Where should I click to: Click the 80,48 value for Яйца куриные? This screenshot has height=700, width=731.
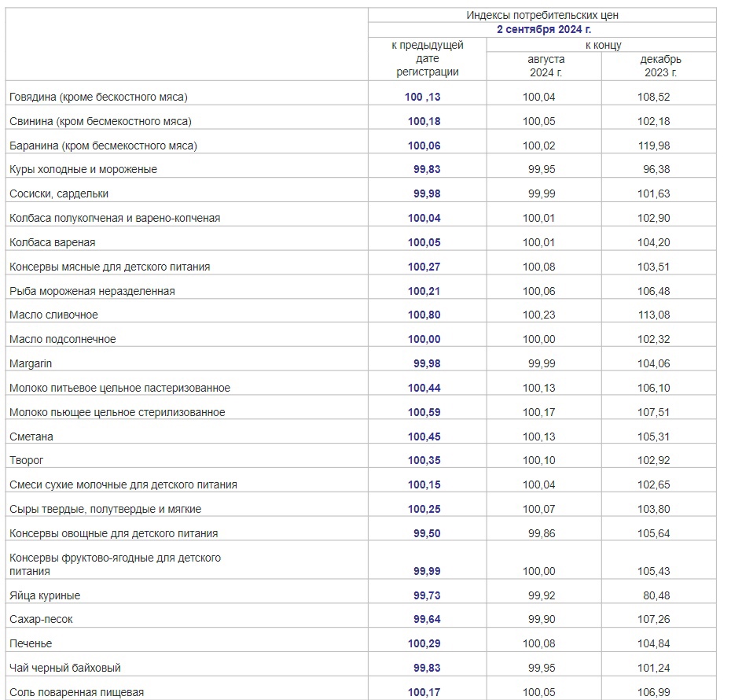click(657, 595)
